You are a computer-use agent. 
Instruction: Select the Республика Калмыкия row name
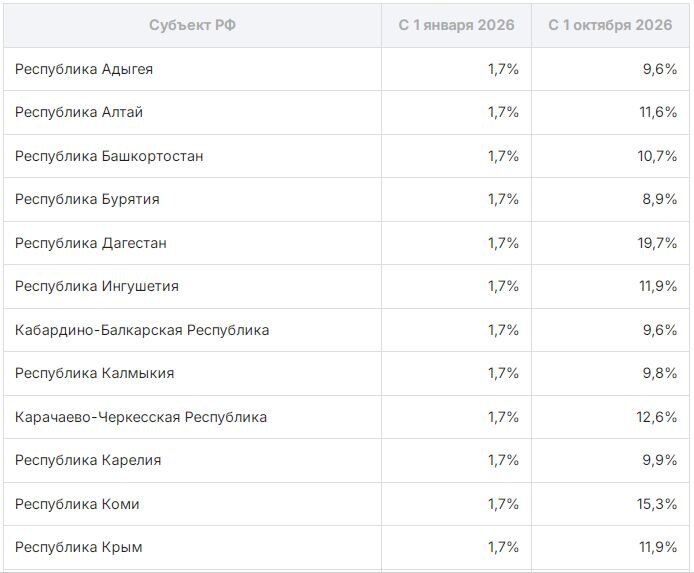click(95, 373)
